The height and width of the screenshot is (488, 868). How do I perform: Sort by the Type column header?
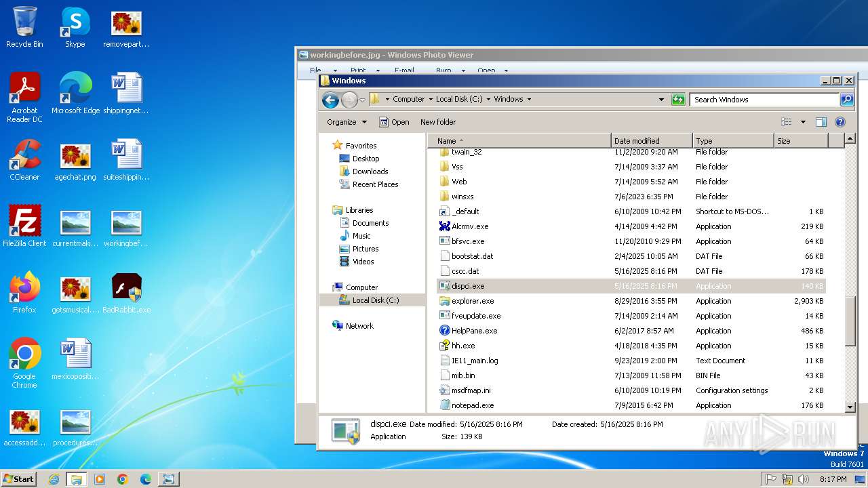733,141
